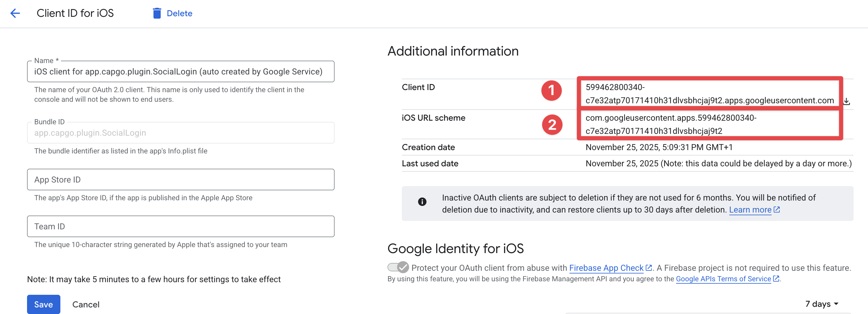The image size is (868, 314).
Task: Select the Delete toolbar action
Action: pyautogui.click(x=179, y=13)
